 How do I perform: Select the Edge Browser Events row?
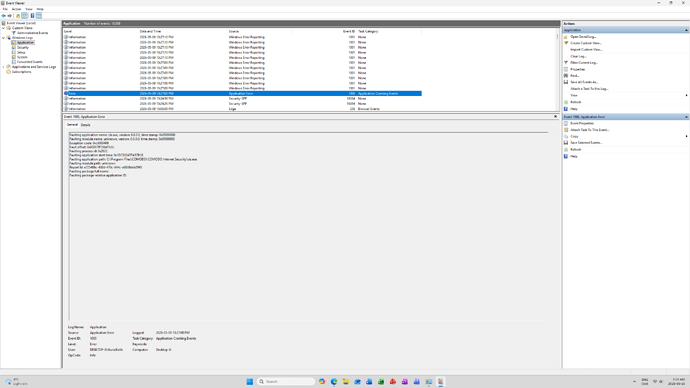[242, 109]
